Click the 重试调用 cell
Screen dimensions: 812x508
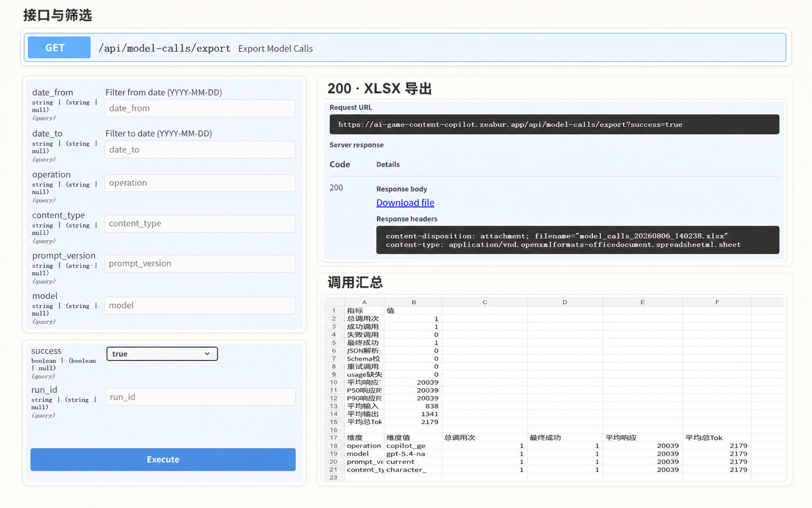tap(364, 366)
